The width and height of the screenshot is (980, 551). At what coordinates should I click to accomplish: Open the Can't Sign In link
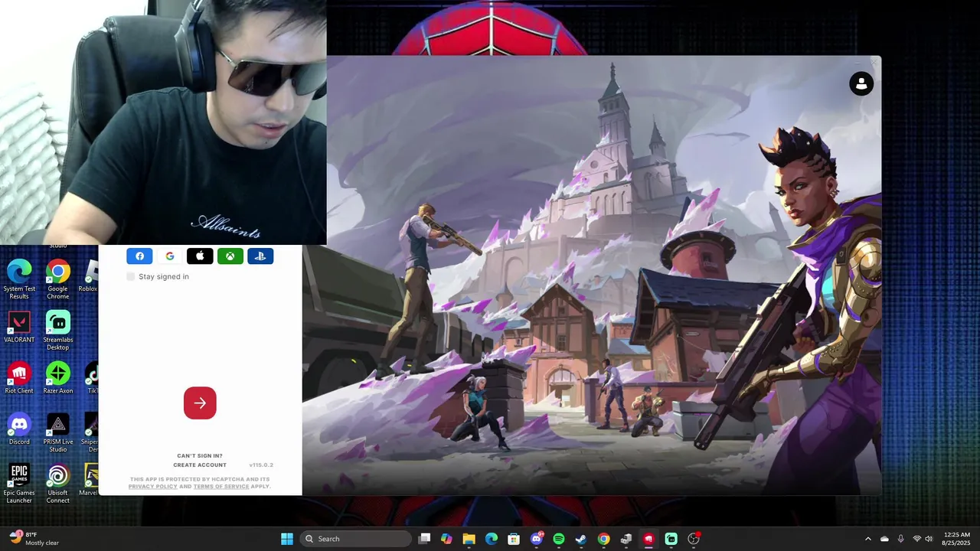[200, 456]
